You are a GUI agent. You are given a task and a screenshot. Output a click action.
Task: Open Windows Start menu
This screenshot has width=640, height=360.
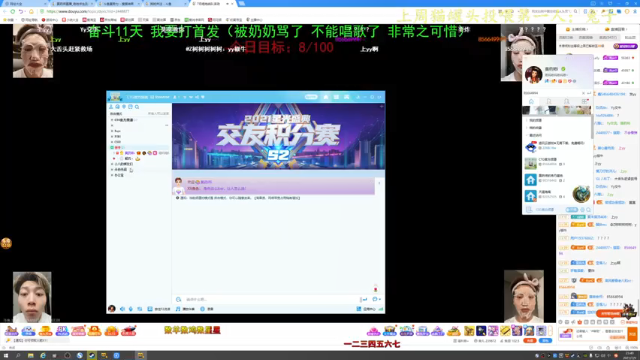click(6, 356)
